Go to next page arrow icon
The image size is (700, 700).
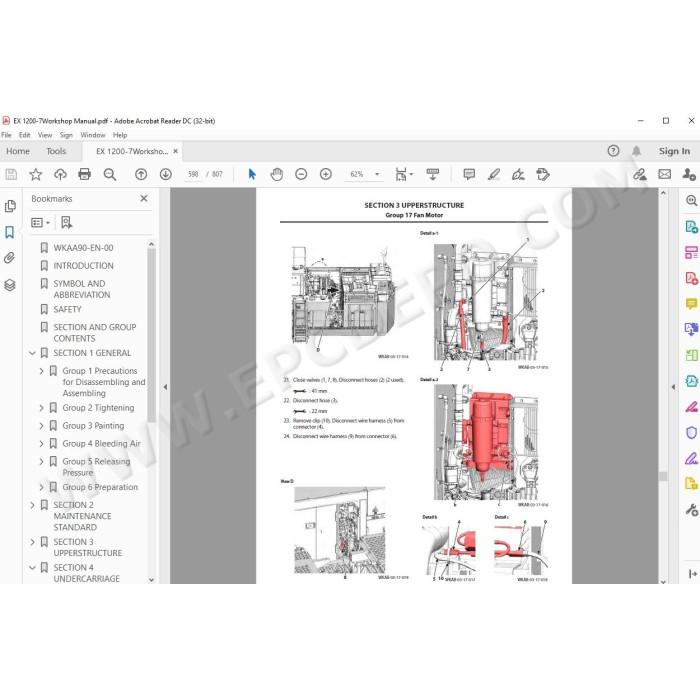166,174
